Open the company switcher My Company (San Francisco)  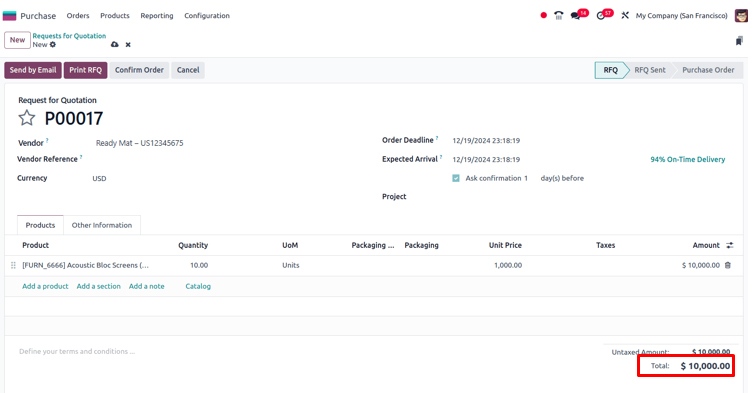[681, 15]
